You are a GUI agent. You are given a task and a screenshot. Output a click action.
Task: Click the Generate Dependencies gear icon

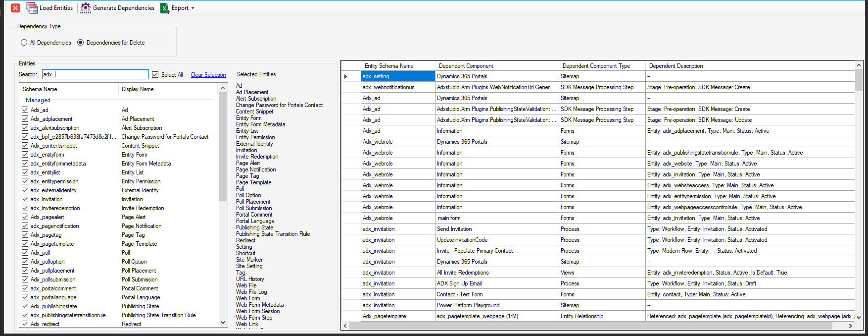click(86, 8)
